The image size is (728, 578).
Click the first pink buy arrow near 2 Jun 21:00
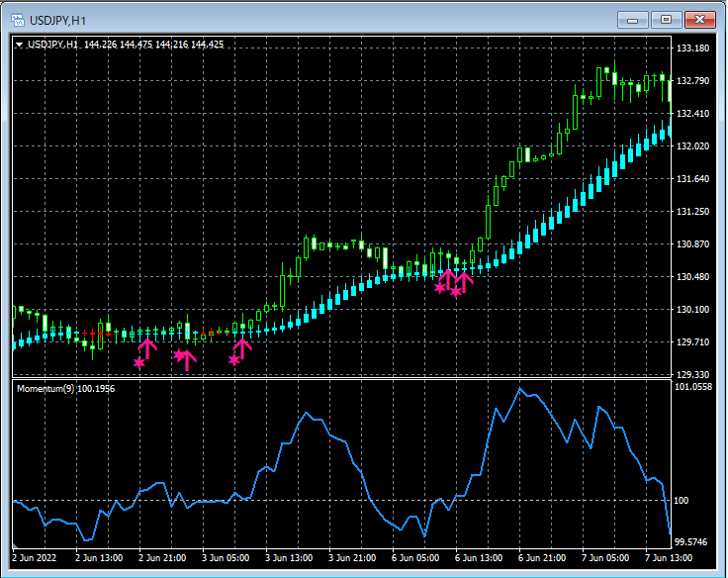147,347
